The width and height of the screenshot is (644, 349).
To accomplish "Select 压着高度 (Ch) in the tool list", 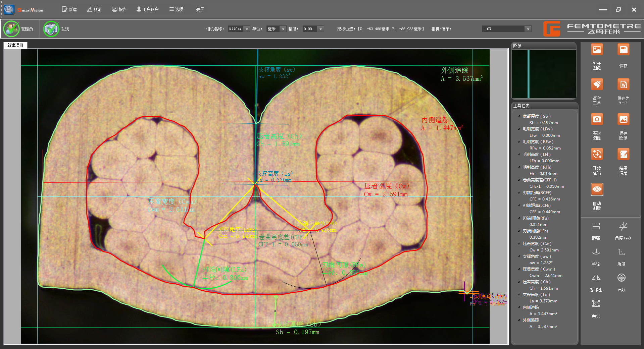I will (x=536, y=282).
